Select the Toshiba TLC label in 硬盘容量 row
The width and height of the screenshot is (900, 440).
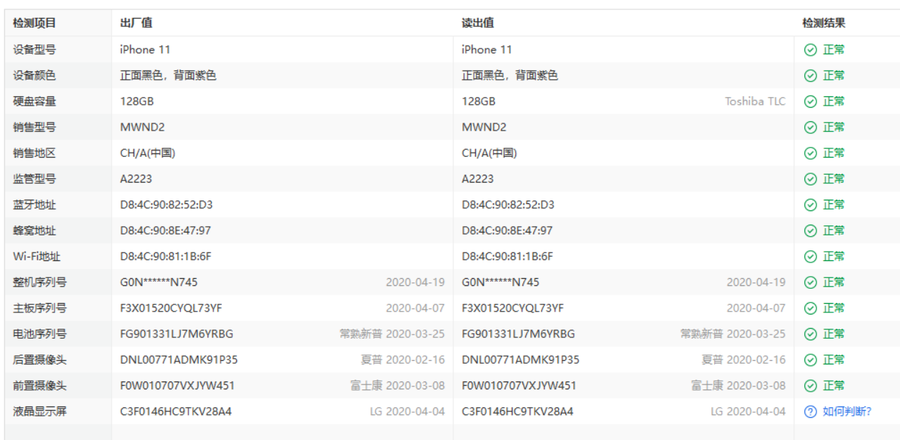(x=755, y=101)
